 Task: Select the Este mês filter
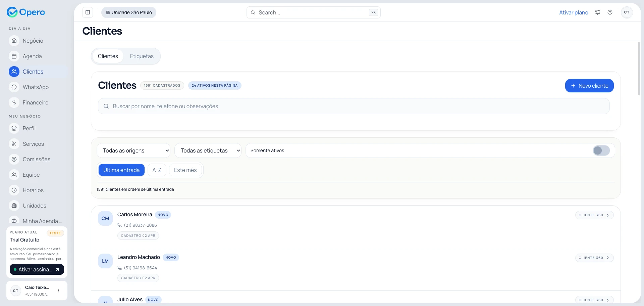[185, 170]
